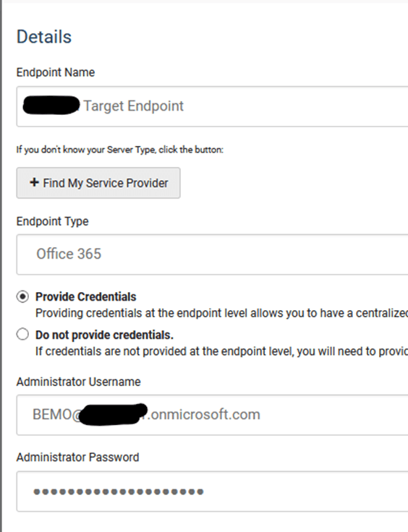Click the Endpoint Type field label
408x532 pixels.
point(52,221)
